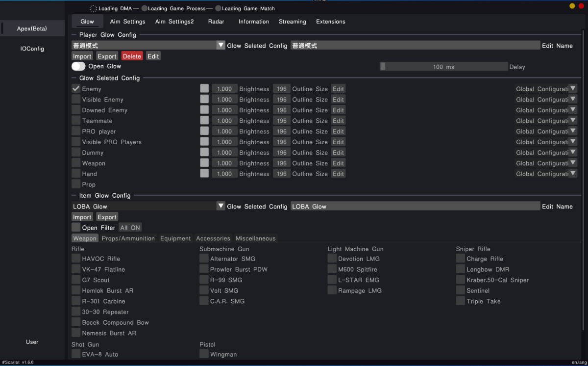Select IOConfig in the left sidebar
The image size is (588, 366).
tap(32, 49)
